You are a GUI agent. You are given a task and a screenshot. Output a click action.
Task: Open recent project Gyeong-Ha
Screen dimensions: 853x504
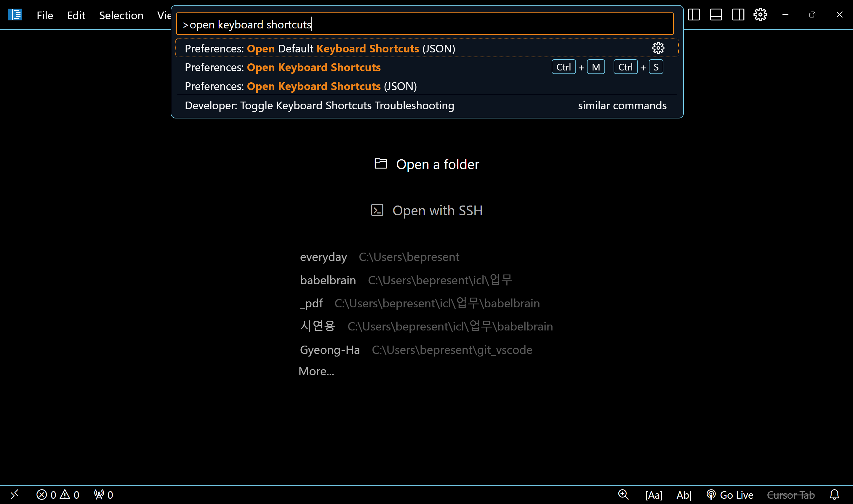pyautogui.click(x=329, y=350)
